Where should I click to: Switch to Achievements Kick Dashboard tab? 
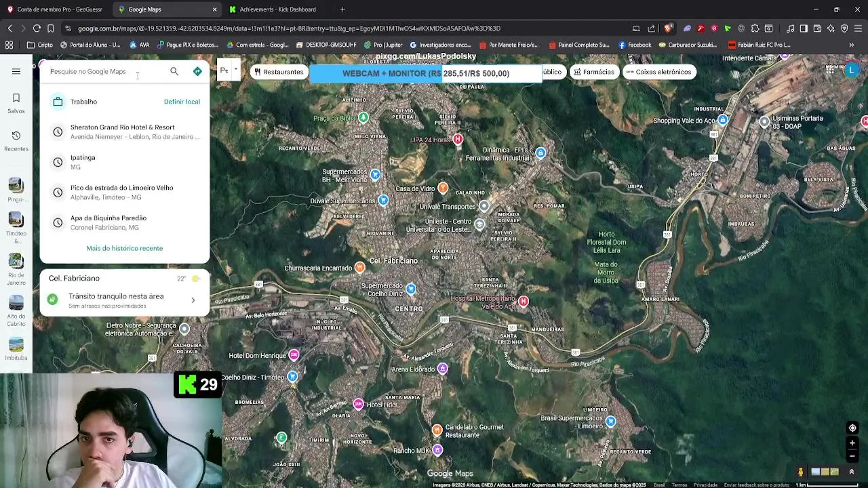pyautogui.click(x=277, y=9)
